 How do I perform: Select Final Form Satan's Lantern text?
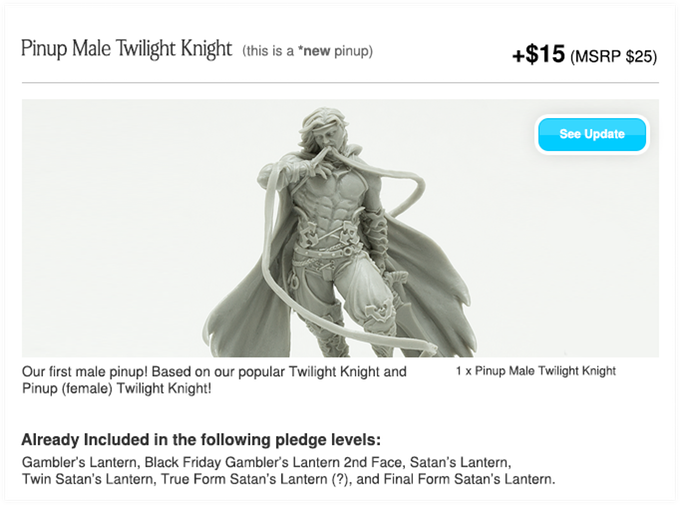469,479
